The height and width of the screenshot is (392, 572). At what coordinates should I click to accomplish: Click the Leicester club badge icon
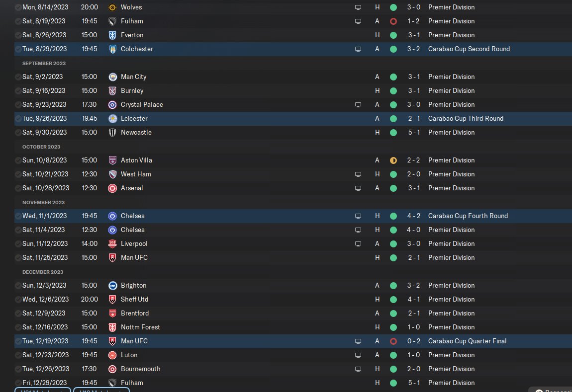pyautogui.click(x=112, y=119)
